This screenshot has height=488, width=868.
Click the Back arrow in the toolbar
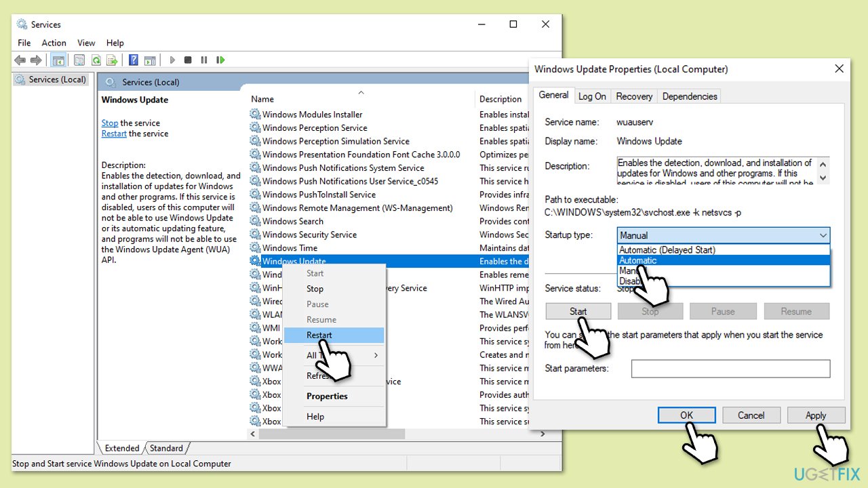point(20,60)
